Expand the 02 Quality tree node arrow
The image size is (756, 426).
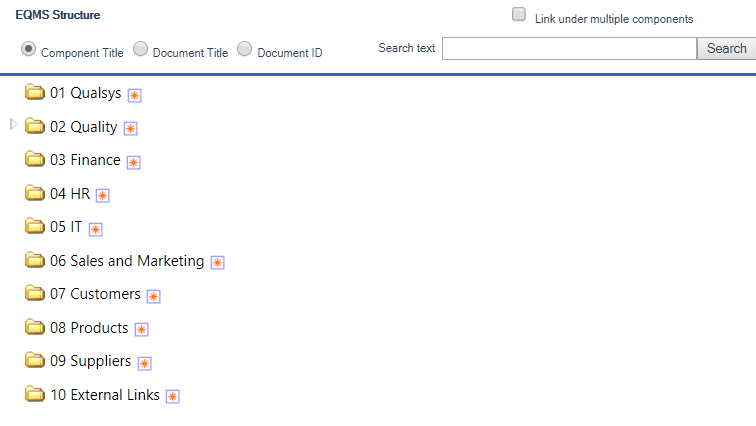click(x=14, y=125)
